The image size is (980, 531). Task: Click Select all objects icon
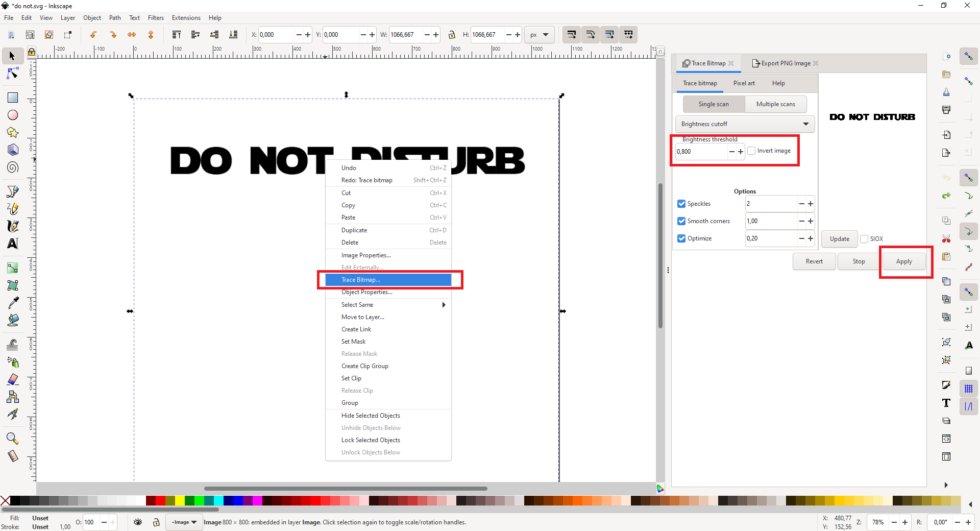point(30,35)
